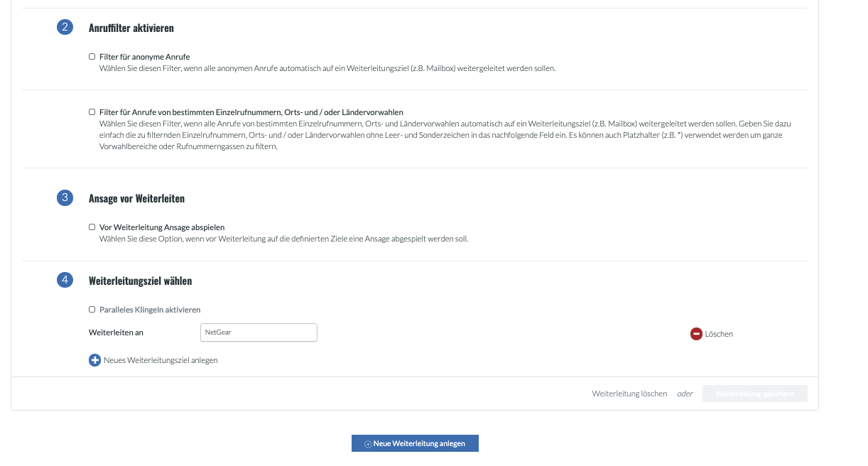Click the Weiterleiten an label
868x466 pixels.
point(116,332)
